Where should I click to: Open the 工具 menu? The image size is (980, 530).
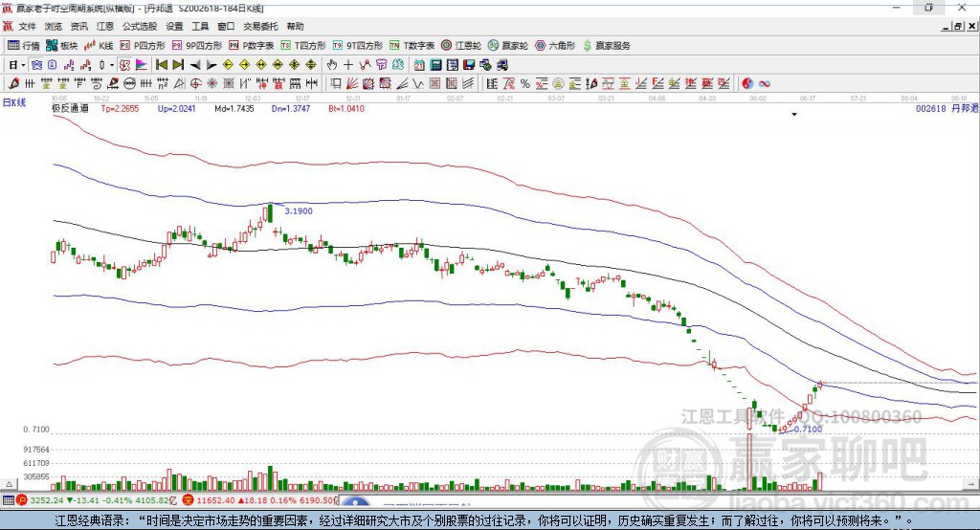click(200, 26)
